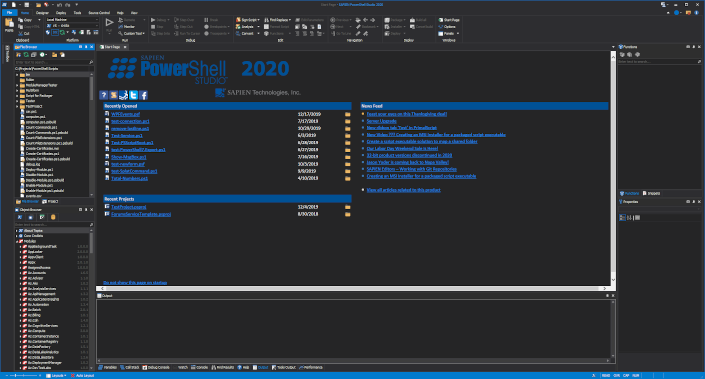
Task: Click the cylinder database icon in Object Browser toolbar
Action: [x=53, y=217]
